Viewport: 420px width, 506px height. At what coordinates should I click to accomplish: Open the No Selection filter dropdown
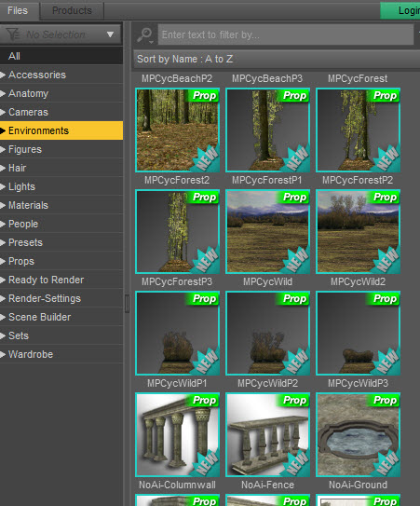(61, 34)
